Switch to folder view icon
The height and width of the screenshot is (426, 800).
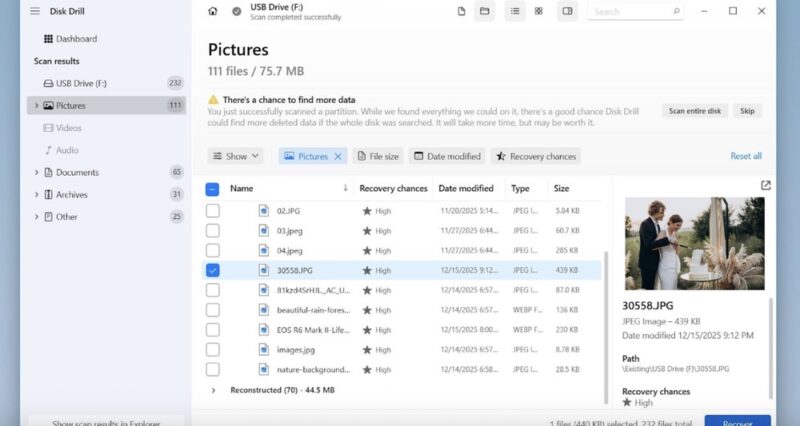click(485, 12)
